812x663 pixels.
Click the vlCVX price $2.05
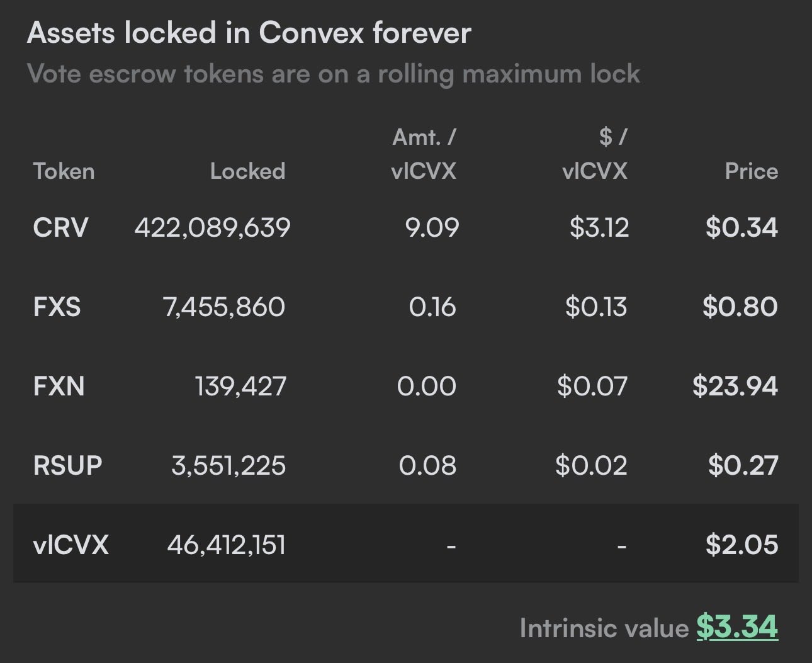[x=742, y=545]
